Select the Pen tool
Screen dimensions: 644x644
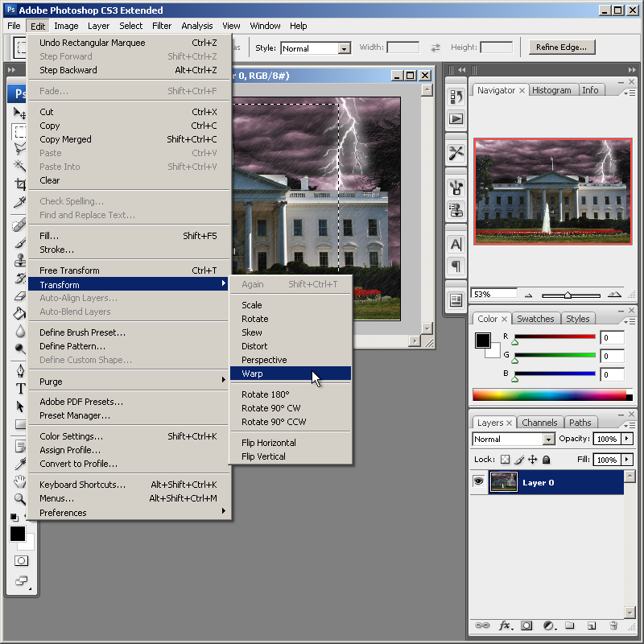point(19,370)
